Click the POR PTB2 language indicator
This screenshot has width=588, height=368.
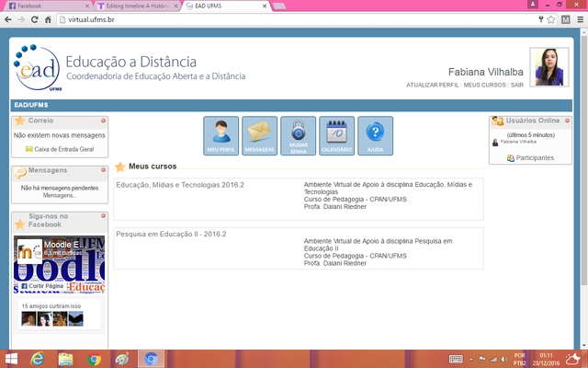(x=519, y=360)
